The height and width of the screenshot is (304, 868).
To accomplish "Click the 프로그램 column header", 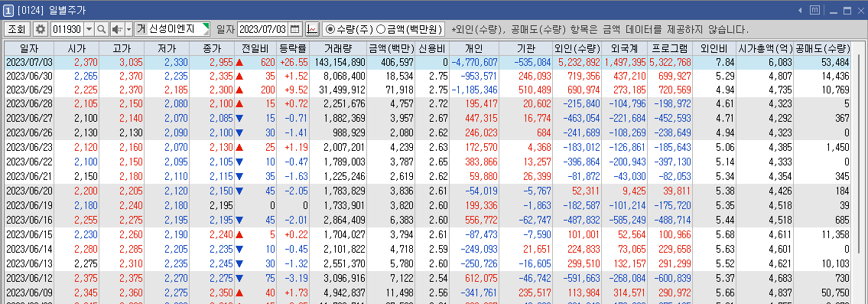I will (670, 48).
